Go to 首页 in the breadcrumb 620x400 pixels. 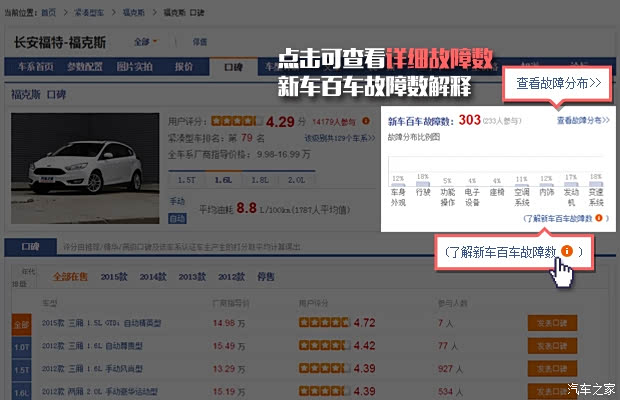pos(49,13)
